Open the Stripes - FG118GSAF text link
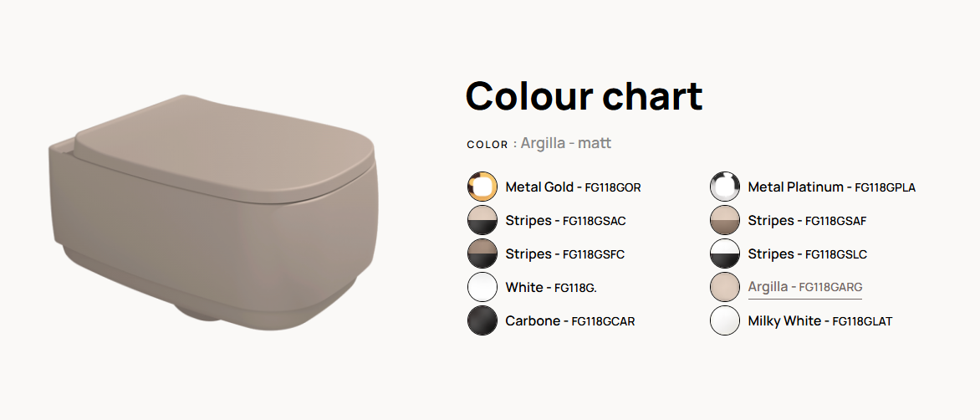This screenshot has height=420, width=980. coord(807,221)
